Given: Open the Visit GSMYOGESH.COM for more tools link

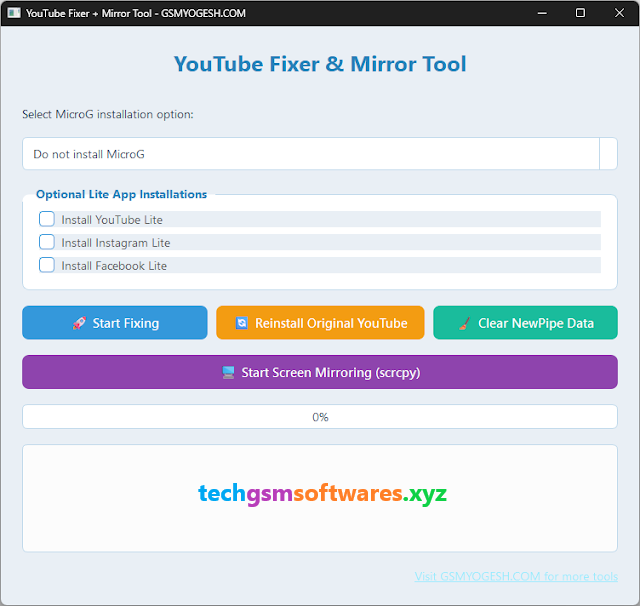Looking at the screenshot, I should tap(516, 576).
